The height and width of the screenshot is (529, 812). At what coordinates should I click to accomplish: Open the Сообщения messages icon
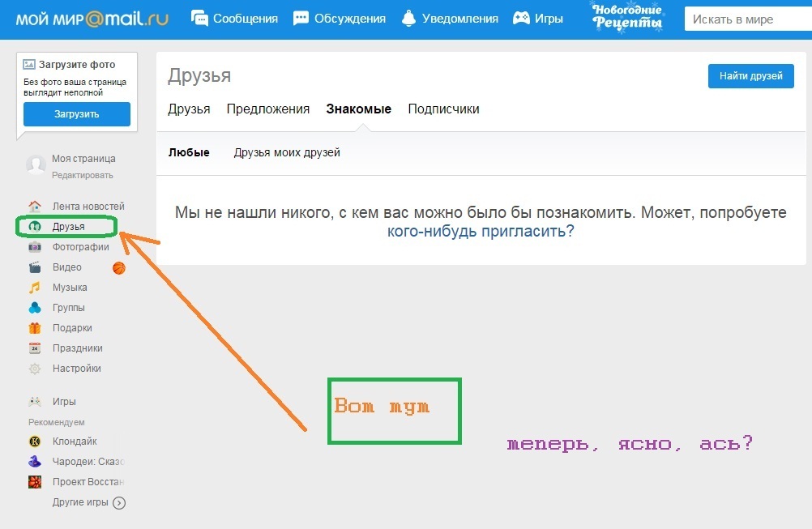pyautogui.click(x=199, y=19)
